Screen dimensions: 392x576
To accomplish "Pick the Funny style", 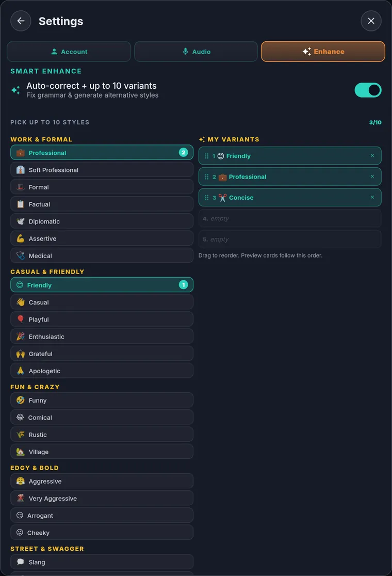I will pyautogui.click(x=102, y=400).
